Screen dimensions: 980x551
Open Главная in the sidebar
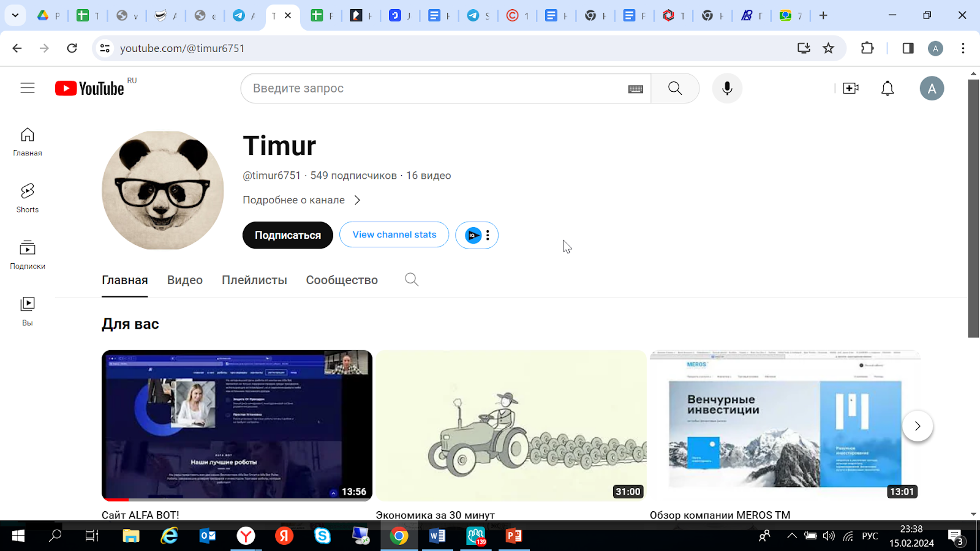click(x=28, y=142)
